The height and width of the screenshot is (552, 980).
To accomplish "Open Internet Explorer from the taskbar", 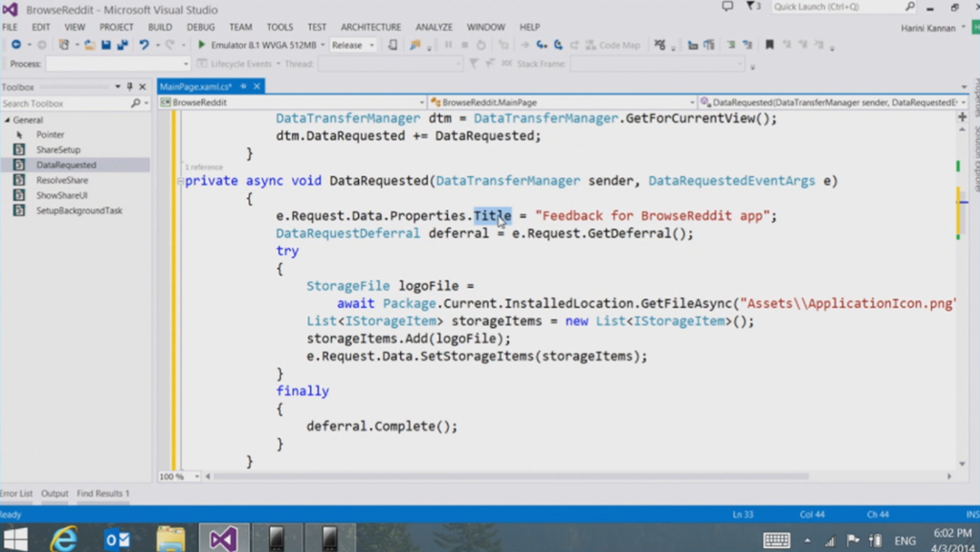I will point(64,539).
